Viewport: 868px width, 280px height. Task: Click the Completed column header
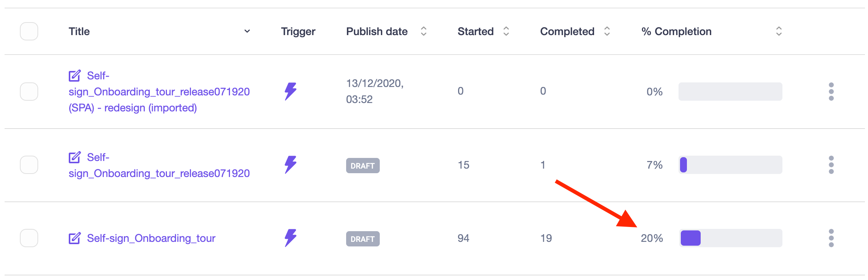(x=567, y=31)
